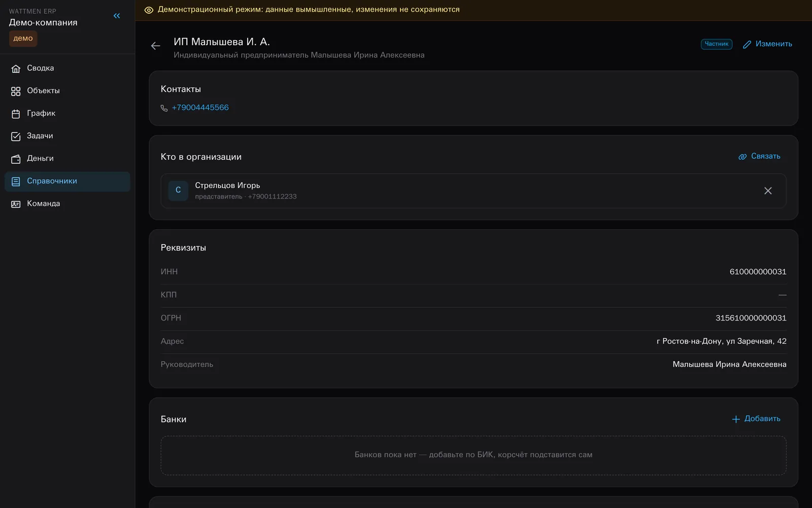Viewport: 812px width, 508px height.
Task: Click the ИНН value 610000000031
Action: [x=758, y=272]
